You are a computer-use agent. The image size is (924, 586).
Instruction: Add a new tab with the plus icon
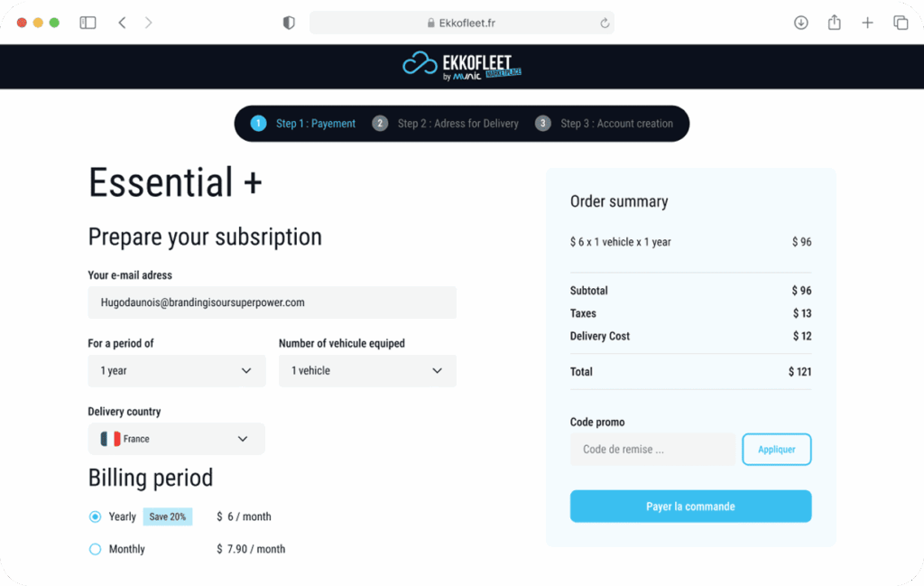[867, 23]
